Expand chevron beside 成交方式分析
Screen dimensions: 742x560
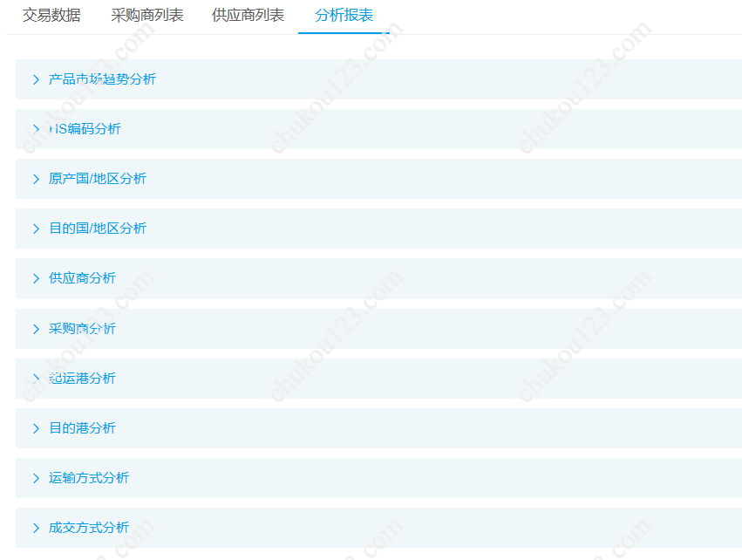(36, 528)
